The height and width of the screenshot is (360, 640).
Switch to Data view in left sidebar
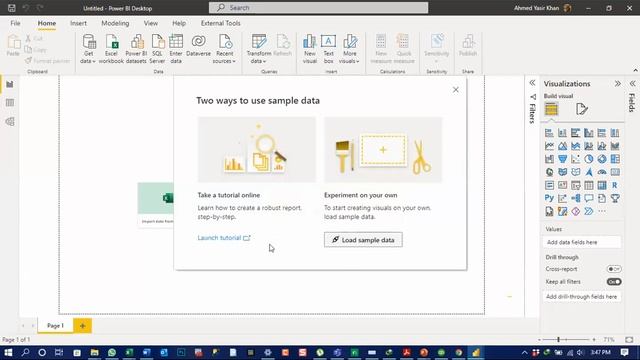[10, 103]
